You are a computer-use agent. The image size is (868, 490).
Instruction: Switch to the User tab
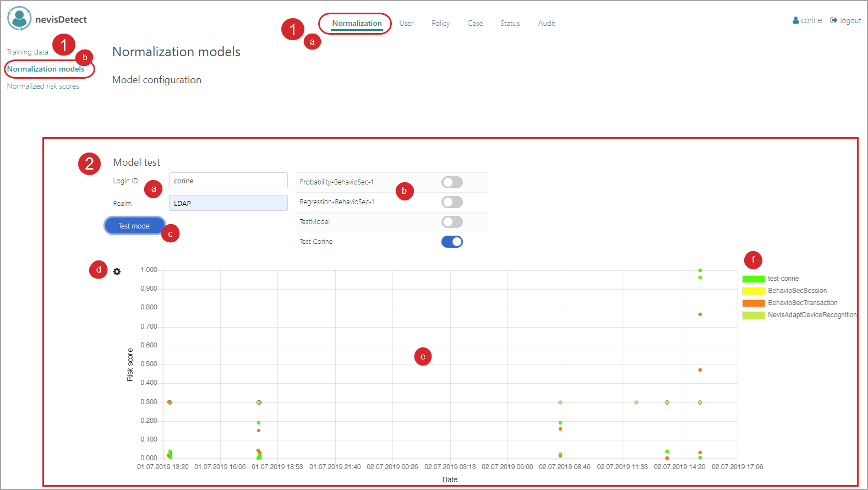(406, 23)
